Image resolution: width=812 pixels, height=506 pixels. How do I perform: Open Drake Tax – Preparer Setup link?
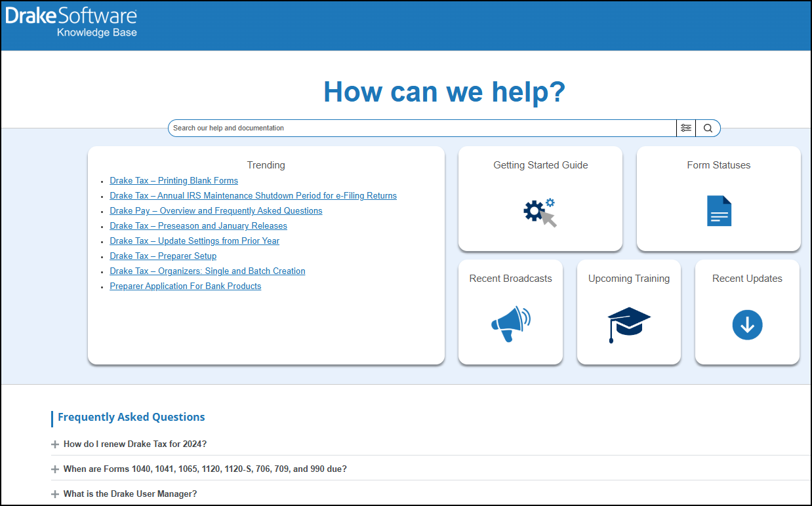163,256
